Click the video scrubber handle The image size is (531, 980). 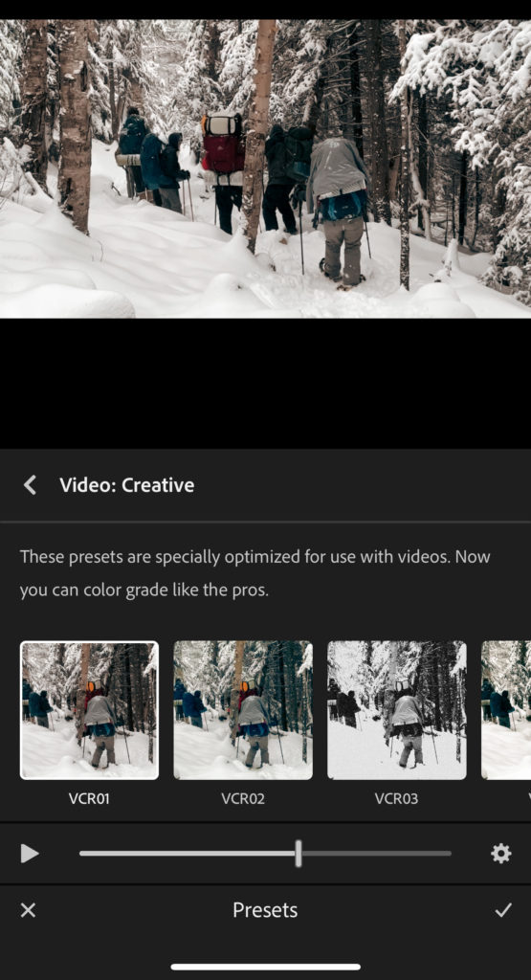coord(299,853)
